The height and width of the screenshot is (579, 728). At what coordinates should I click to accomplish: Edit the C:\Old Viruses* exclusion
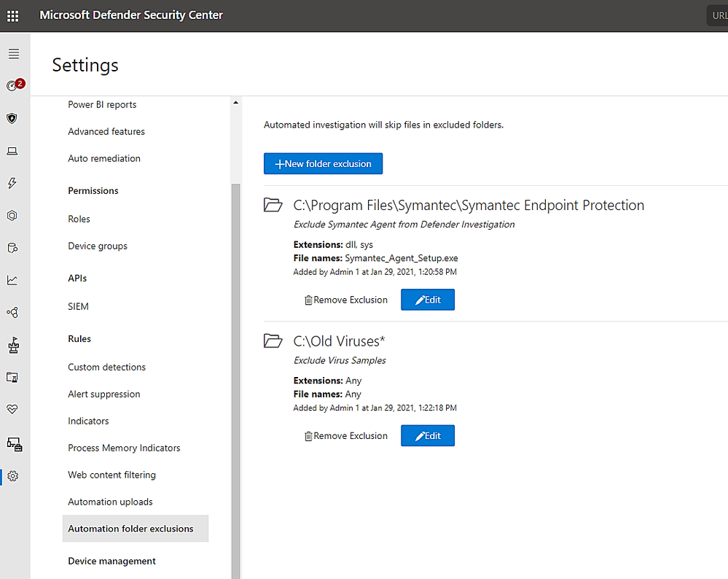tap(428, 436)
